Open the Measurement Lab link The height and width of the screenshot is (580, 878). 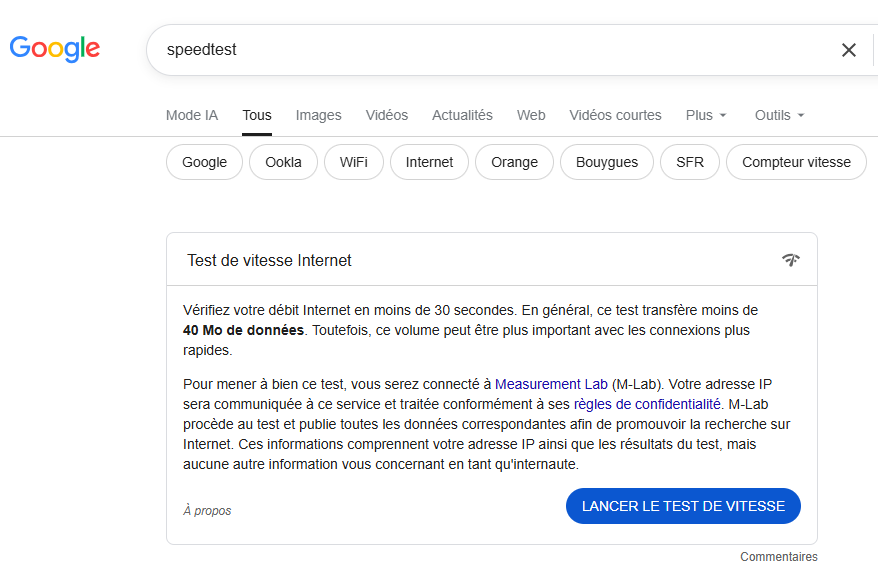click(x=551, y=384)
